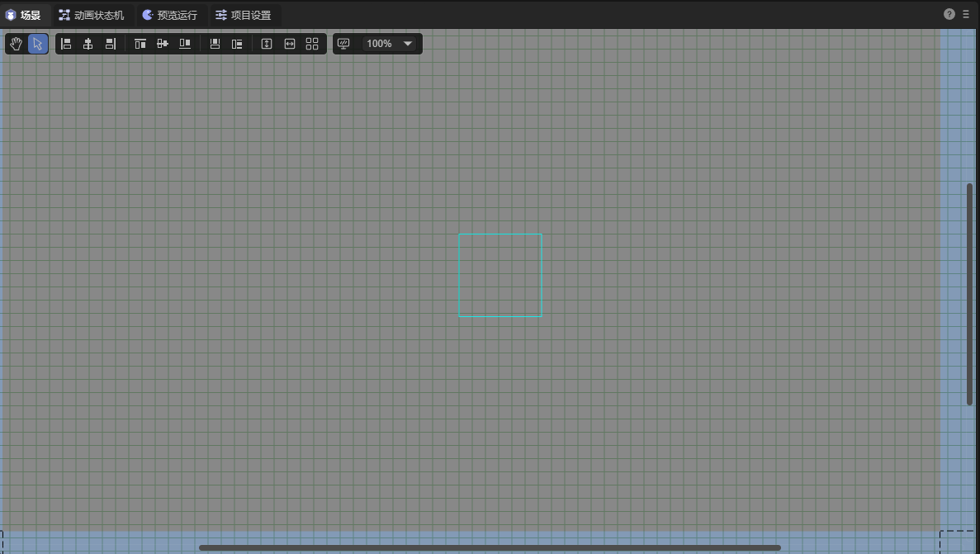
Task: Click the vertical double-arrow fit height icon
Action: (267, 44)
